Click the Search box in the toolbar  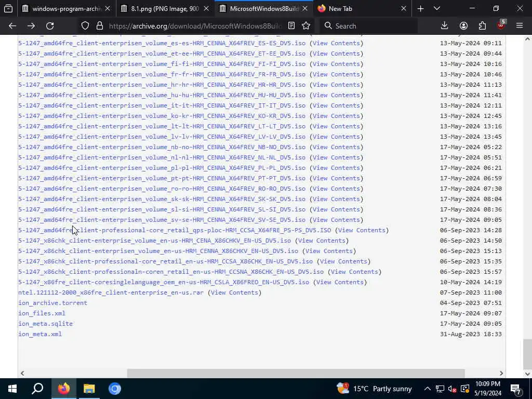(368, 26)
